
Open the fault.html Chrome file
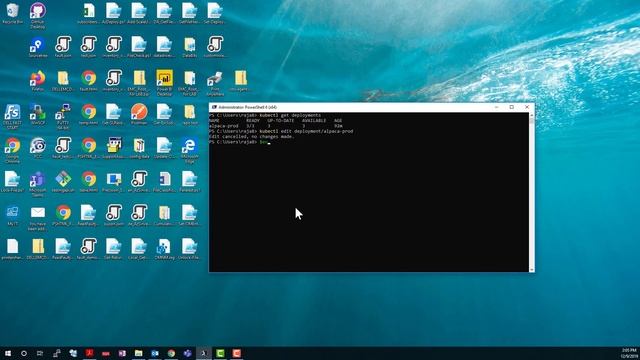[88, 81]
